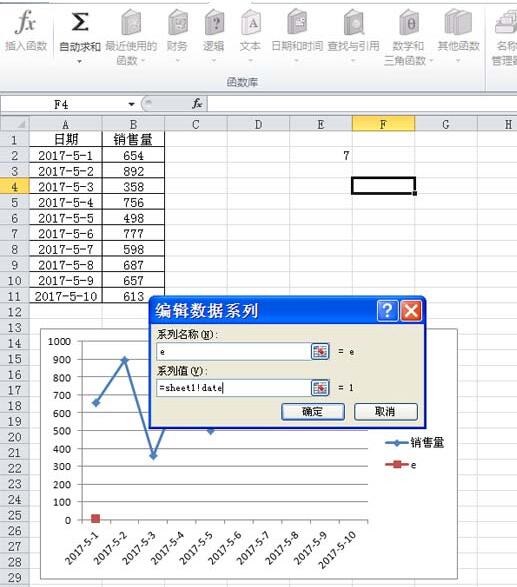The width and height of the screenshot is (517, 587).
Task: Open the Name Manager icon
Action: click(x=506, y=22)
